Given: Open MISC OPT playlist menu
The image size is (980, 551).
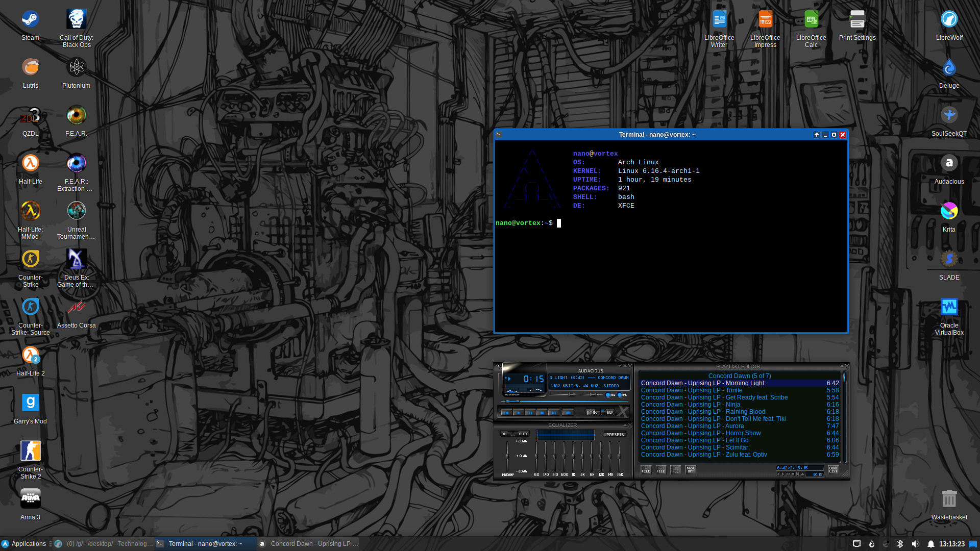Looking at the screenshot, I should pyautogui.click(x=691, y=469).
